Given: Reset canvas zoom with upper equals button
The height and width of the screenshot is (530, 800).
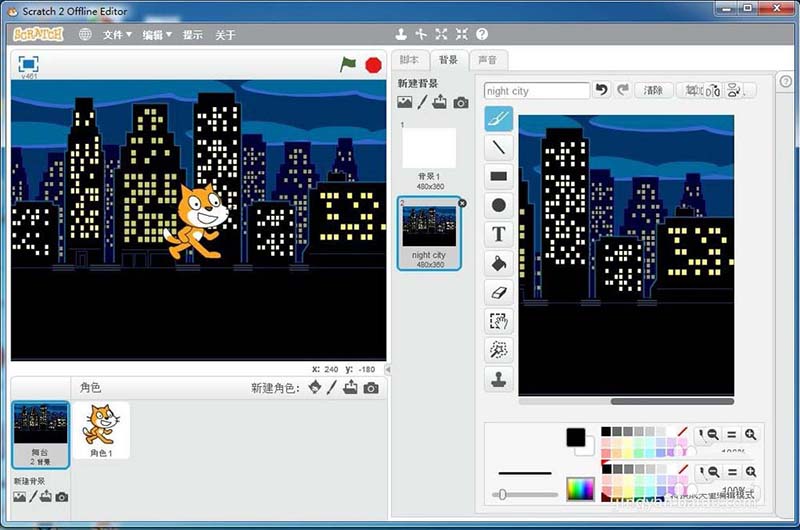Looking at the screenshot, I should 732,434.
